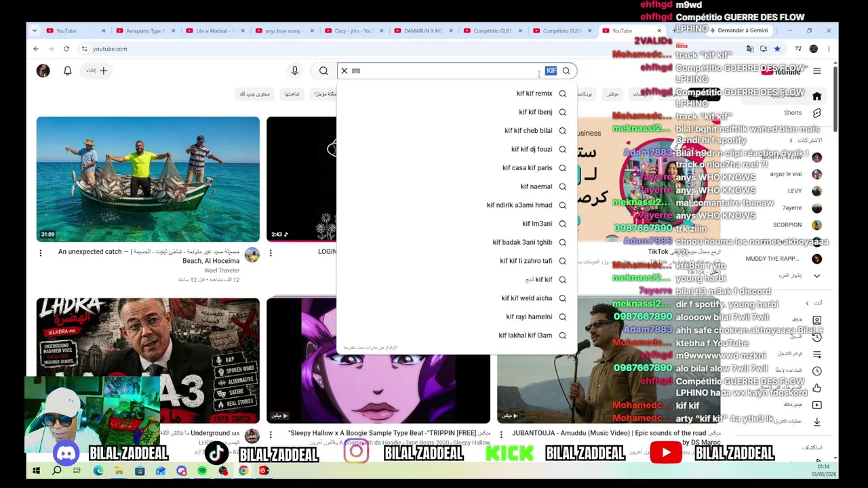Go back in the browser
868x488 pixels.
pos(36,49)
